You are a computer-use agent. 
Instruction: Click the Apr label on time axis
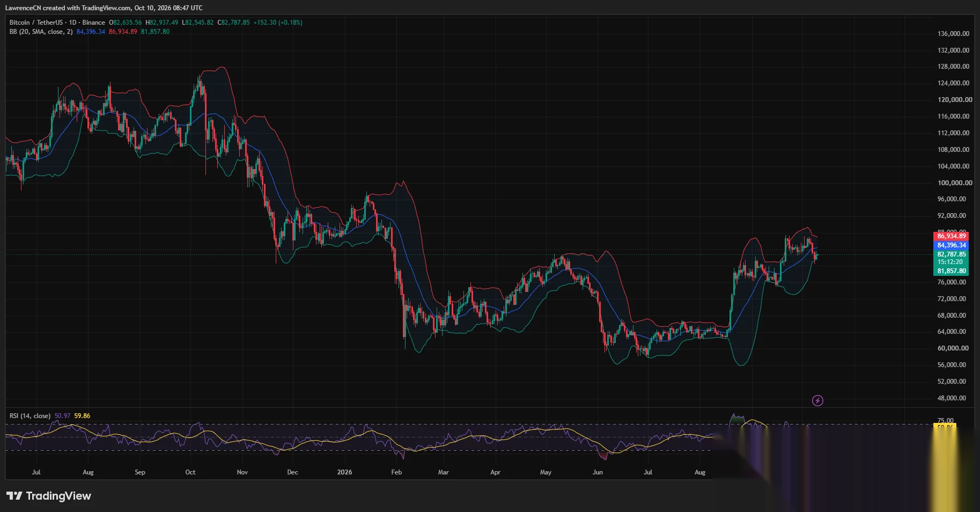[495, 472]
